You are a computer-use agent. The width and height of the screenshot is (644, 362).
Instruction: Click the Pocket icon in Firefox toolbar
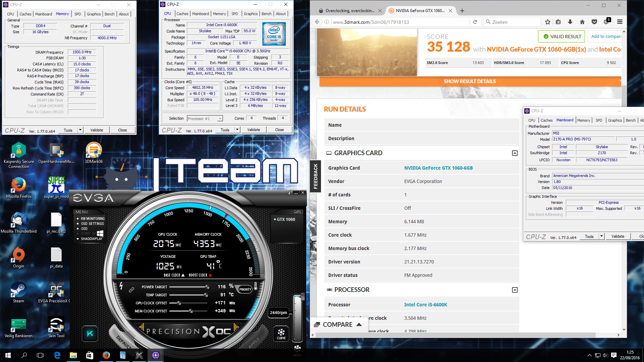click(x=594, y=22)
